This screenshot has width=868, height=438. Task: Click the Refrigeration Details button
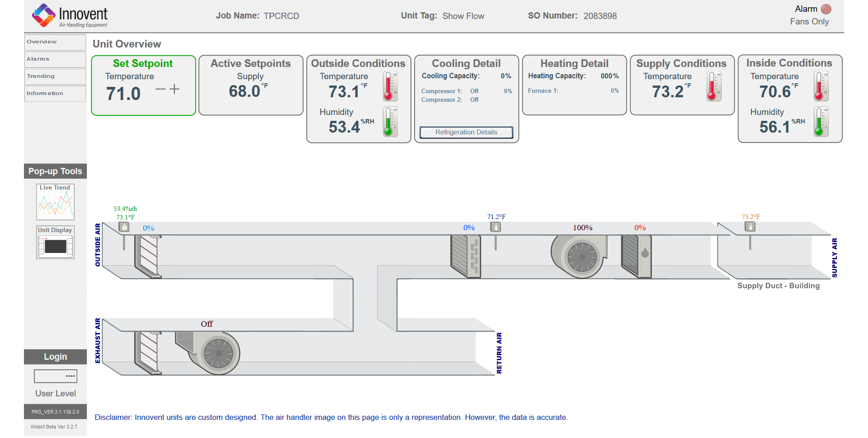[466, 132]
